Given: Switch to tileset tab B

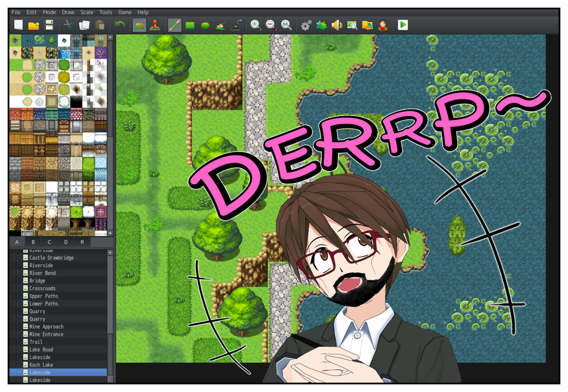Looking at the screenshot, I should (x=33, y=242).
